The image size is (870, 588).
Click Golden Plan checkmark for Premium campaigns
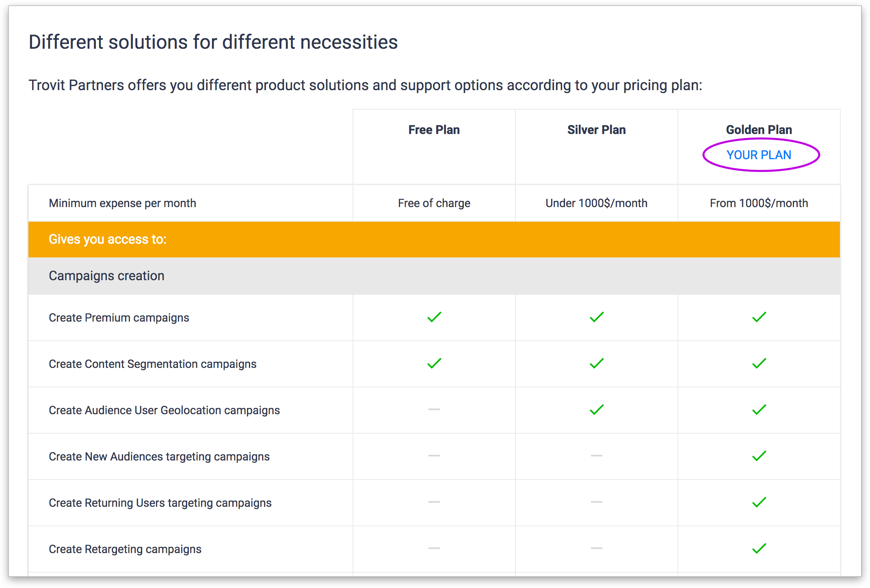point(759,317)
